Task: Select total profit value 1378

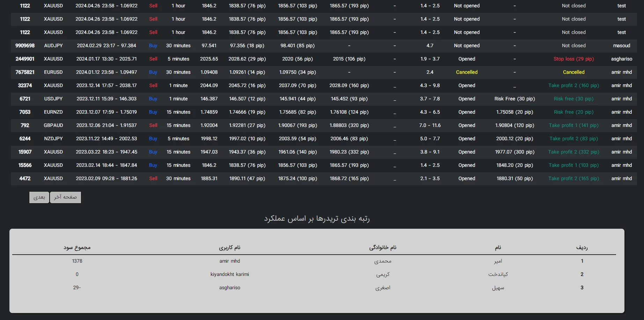Action: point(77,261)
